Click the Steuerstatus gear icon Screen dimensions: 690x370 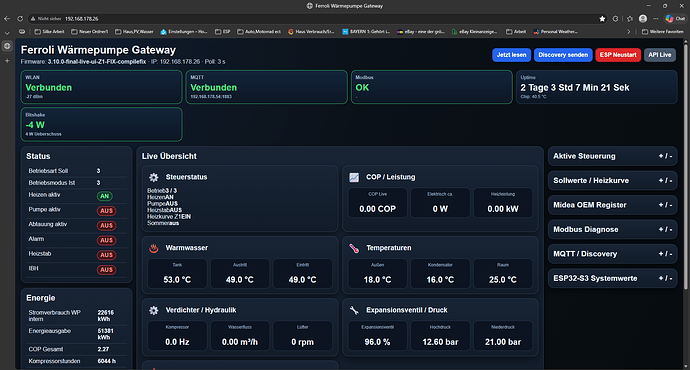click(x=154, y=177)
